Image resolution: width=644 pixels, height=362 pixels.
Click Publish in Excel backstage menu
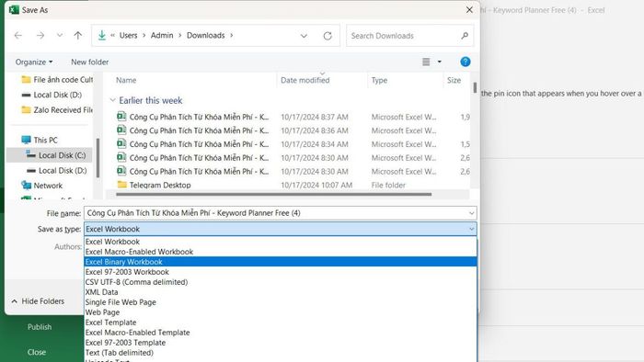(40, 327)
